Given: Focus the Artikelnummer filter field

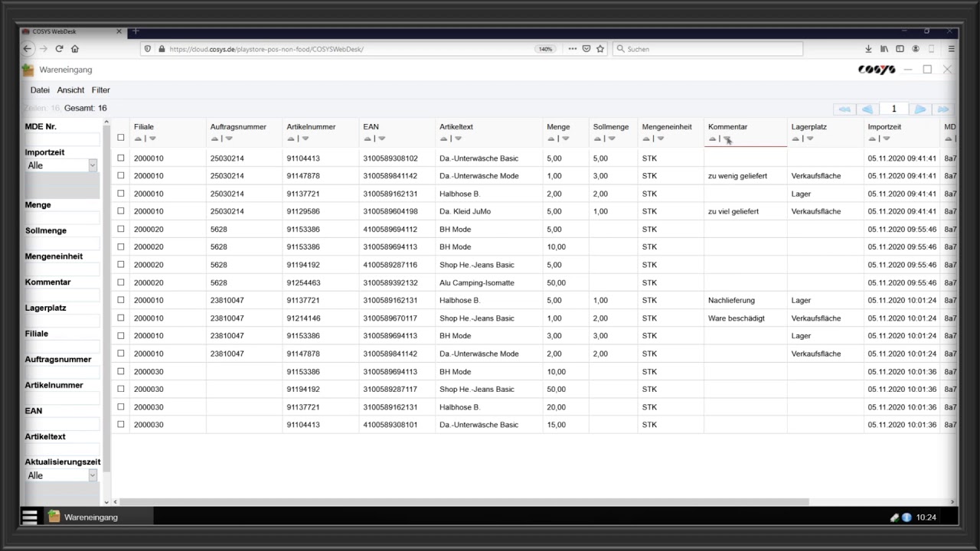Looking at the screenshot, I should point(62,398).
